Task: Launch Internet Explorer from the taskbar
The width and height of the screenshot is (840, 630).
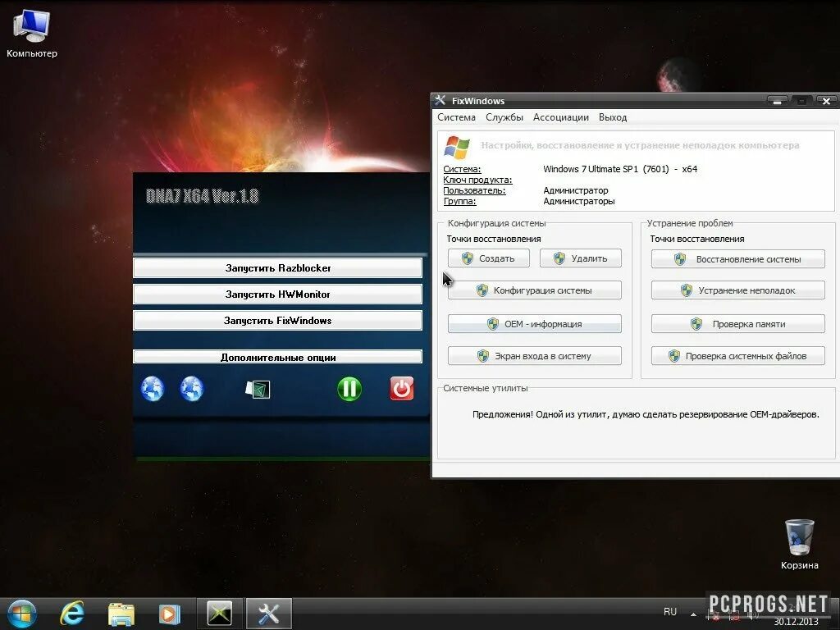Action: pos(72,614)
